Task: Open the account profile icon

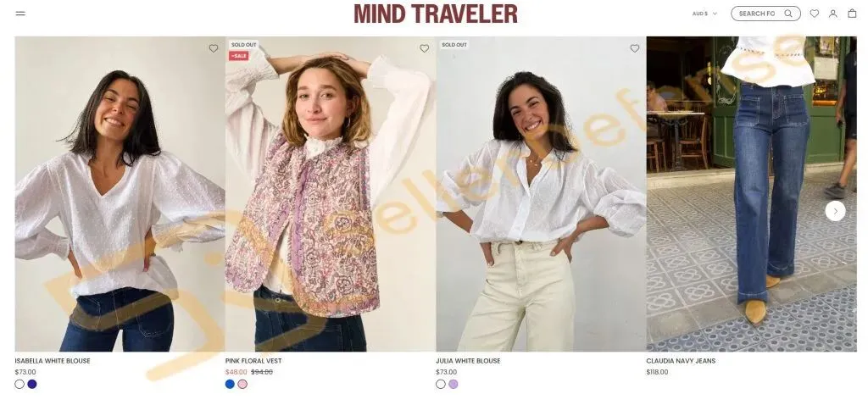Action: pos(832,14)
